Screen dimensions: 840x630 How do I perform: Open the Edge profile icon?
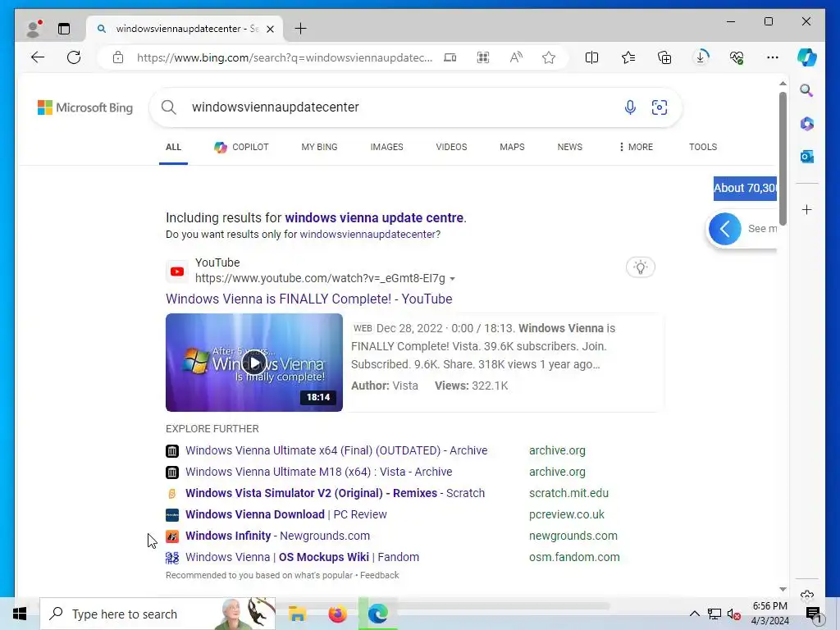pyautogui.click(x=34, y=29)
